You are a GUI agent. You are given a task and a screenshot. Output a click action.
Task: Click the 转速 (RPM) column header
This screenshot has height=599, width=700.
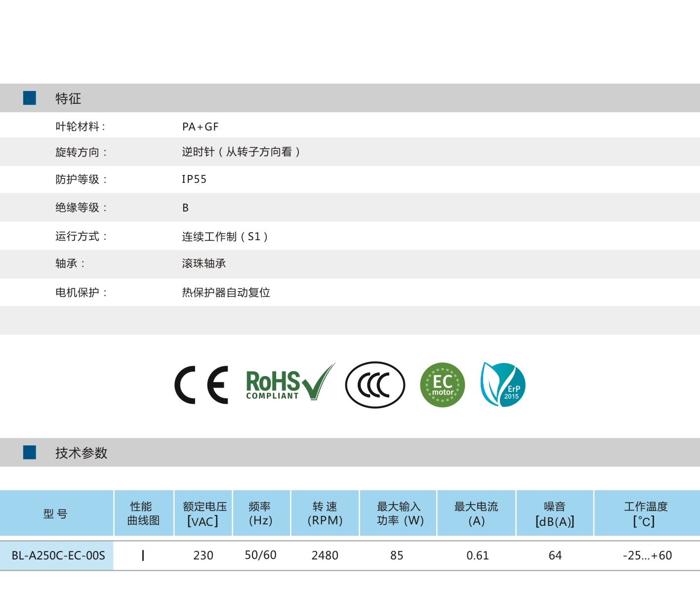coord(325,513)
